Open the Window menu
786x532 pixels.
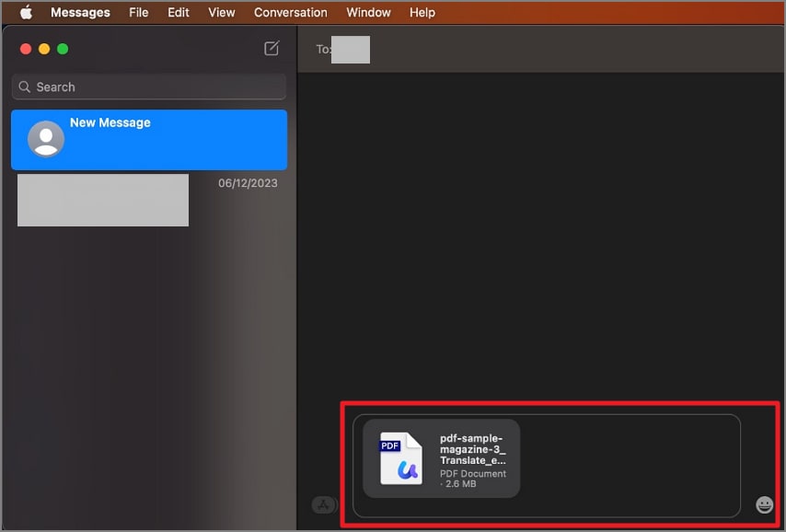[368, 13]
